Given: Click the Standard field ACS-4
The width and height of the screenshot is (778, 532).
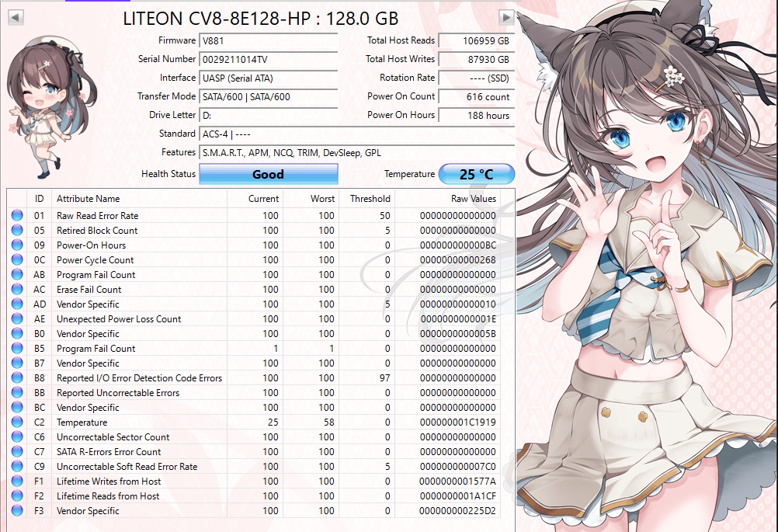Looking at the screenshot, I should pos(356,134).
